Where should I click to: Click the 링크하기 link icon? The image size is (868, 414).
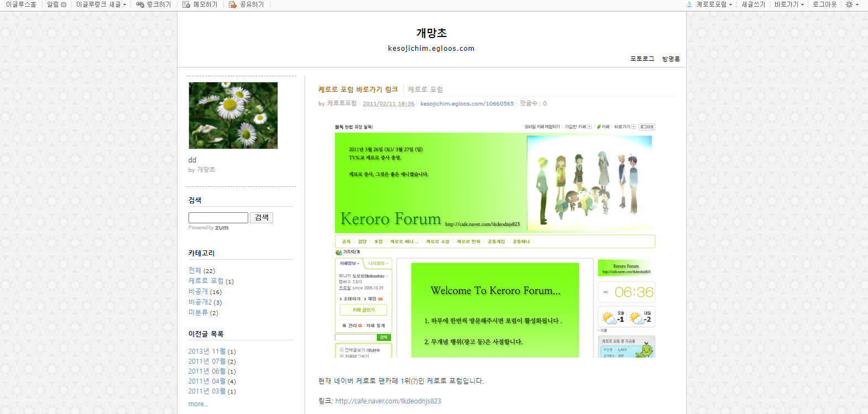[x=140, y=4]
